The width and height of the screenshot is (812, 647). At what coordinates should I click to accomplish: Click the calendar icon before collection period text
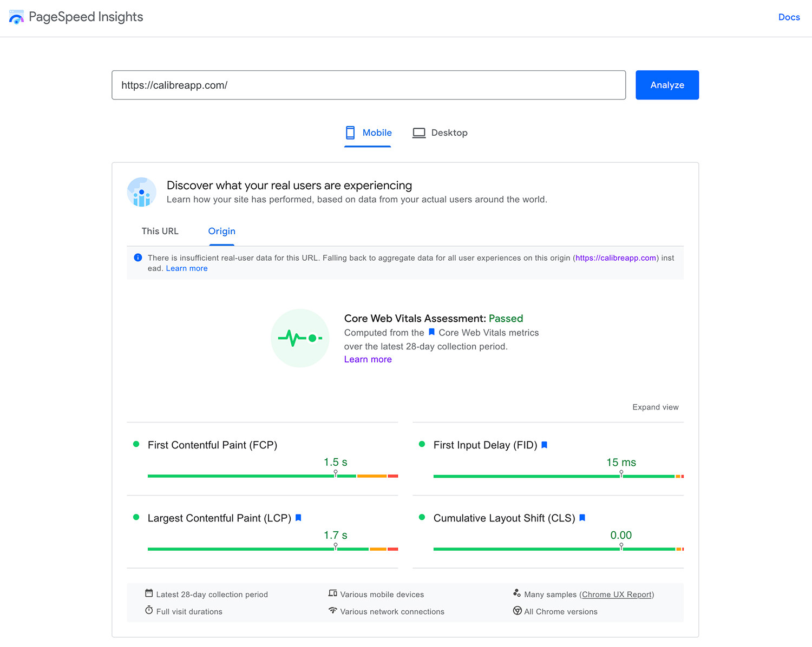coord(149,593)
